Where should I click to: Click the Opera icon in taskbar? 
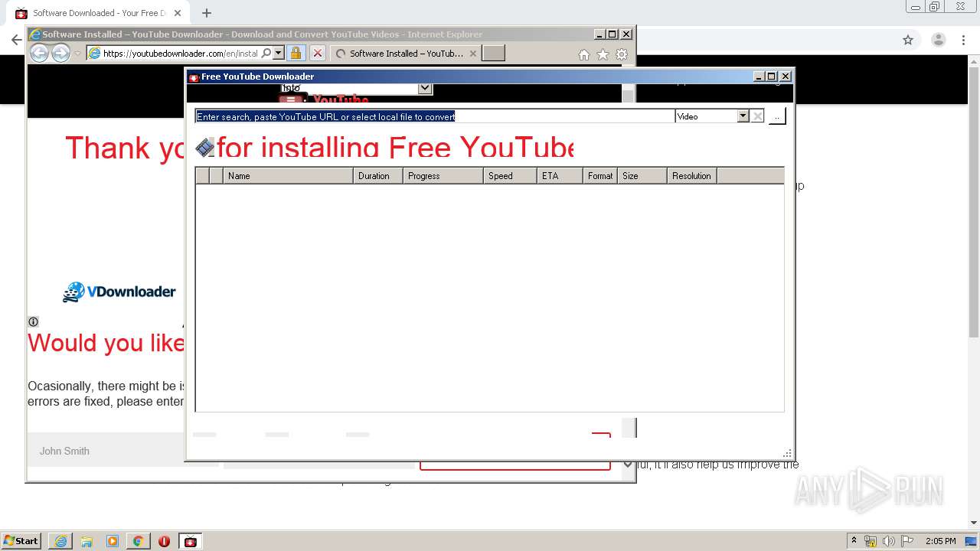point(164,541)
